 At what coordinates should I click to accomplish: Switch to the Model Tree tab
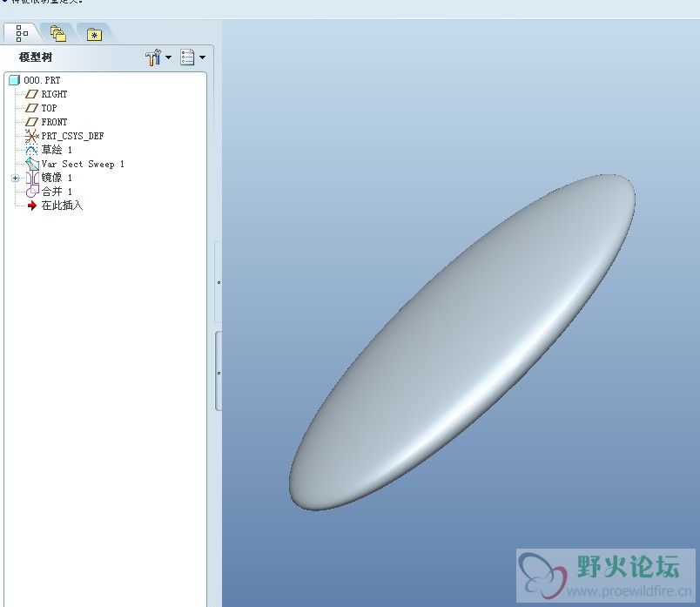(22, 33)
